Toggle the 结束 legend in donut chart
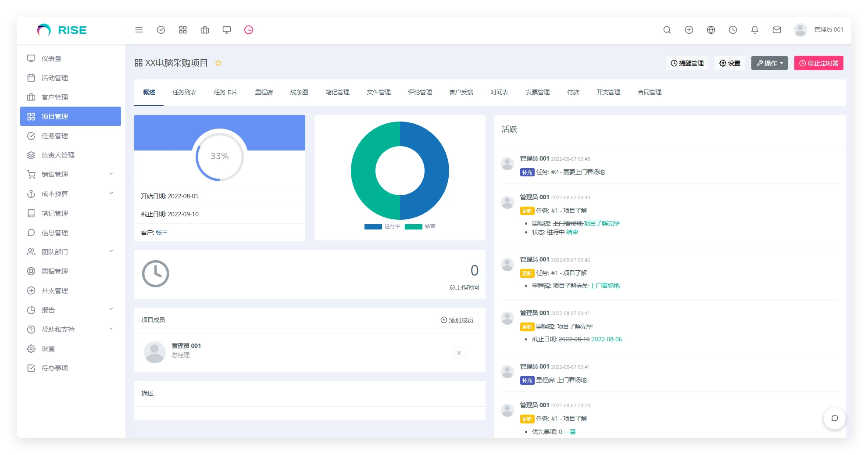 420,226
